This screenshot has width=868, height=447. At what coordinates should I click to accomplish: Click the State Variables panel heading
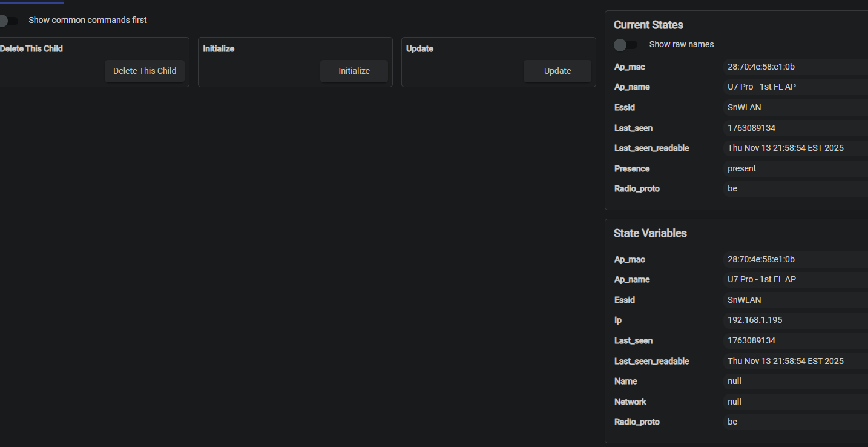[x=650, y=233]
